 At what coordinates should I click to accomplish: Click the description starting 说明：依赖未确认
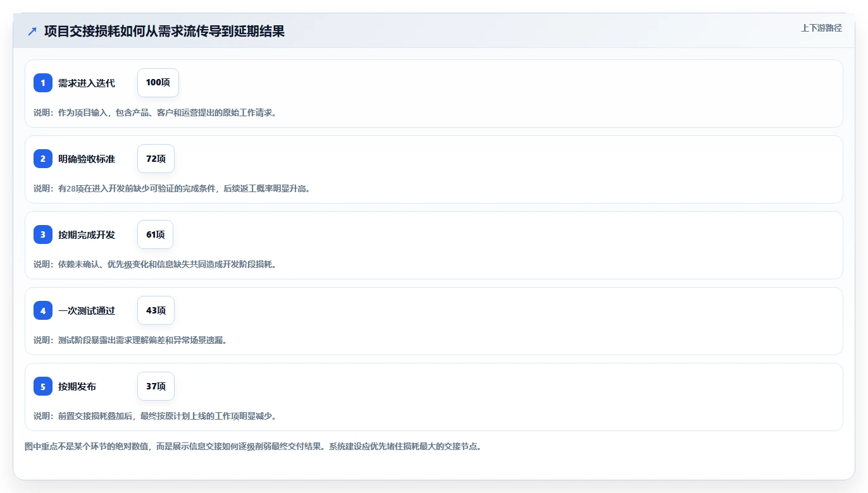pyautogui.click(x=155, y=264)
